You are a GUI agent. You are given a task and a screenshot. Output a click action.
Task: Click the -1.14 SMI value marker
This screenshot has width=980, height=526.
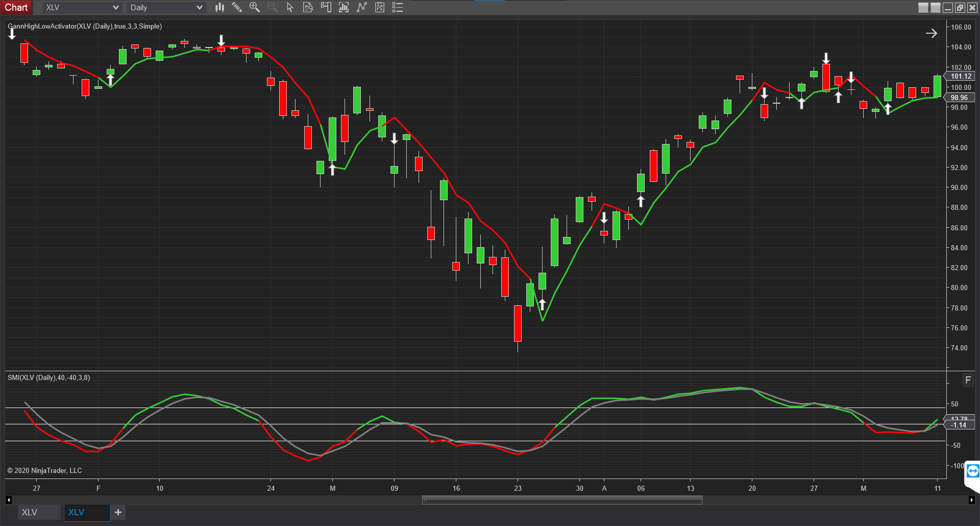[x=960, y=425]
